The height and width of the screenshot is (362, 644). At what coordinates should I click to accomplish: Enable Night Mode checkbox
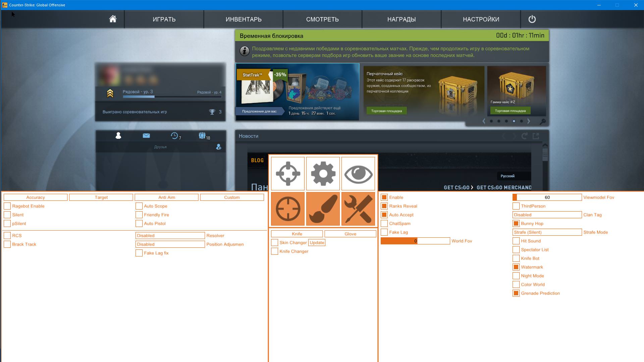pos(516,276)
